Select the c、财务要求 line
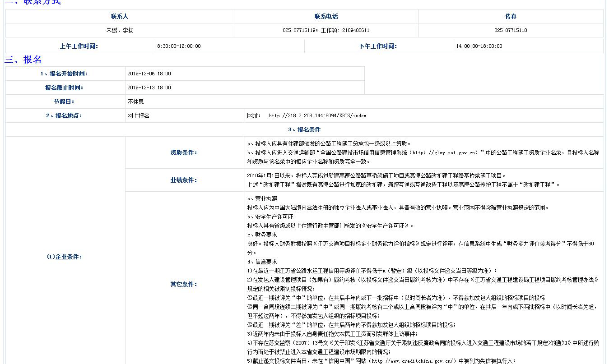The height and width of the screenshot is (364, 609). click(262, 235)
